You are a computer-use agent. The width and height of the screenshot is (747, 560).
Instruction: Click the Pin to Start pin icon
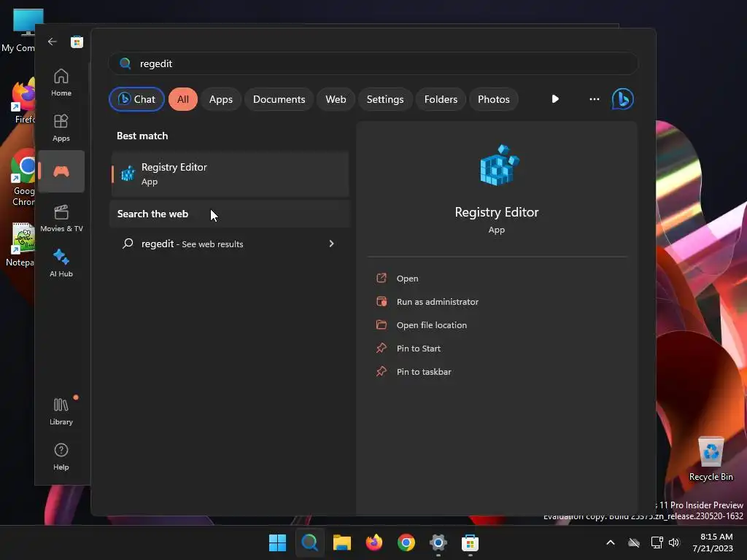(x=382, y=348)
